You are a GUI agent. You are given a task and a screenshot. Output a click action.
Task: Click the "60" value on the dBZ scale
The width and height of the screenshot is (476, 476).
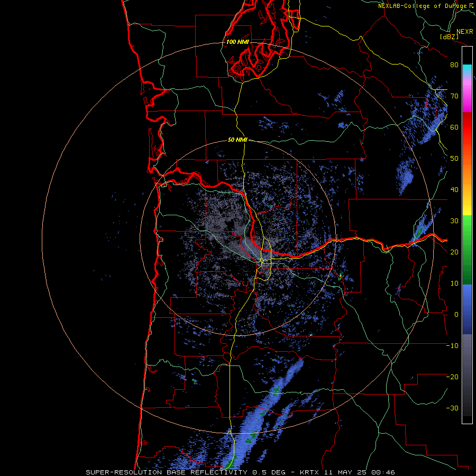[x=454, y=127]
